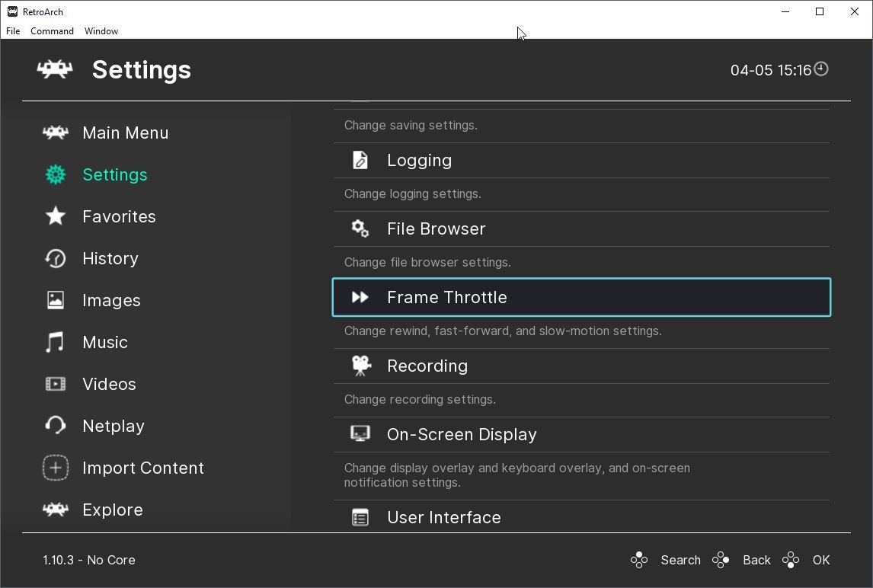This screenshot has height=588, width=873.
Task: Open the Videos sidebar section
Action: (x=109, y=384)
